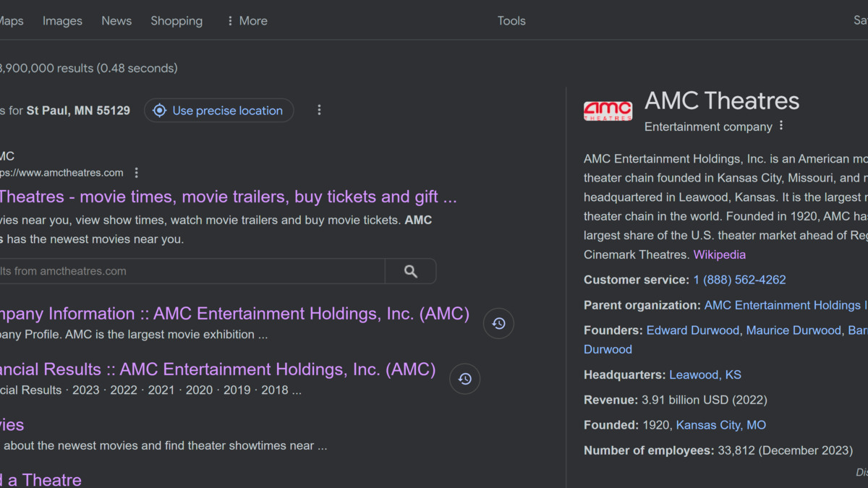The height and width of the screenshot is (488, 868).
Task: Click the 33,812 (December 2023) employees value
Action: tap(785, 450)
